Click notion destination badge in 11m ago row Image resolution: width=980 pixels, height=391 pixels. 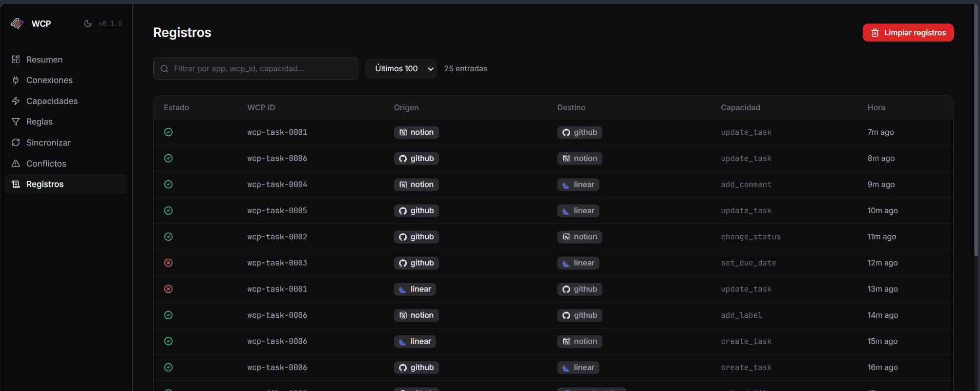coord(579,237)
